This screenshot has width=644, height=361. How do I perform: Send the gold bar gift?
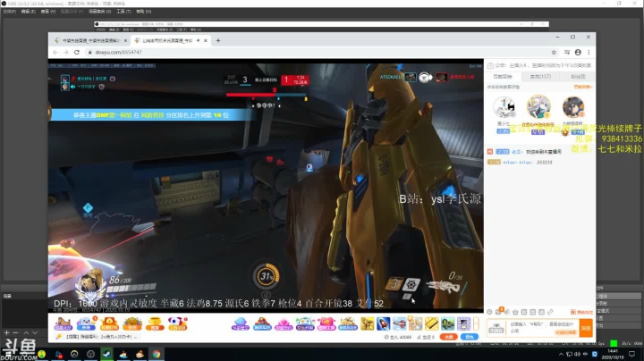pyautogui.click(x=432, y=323)
